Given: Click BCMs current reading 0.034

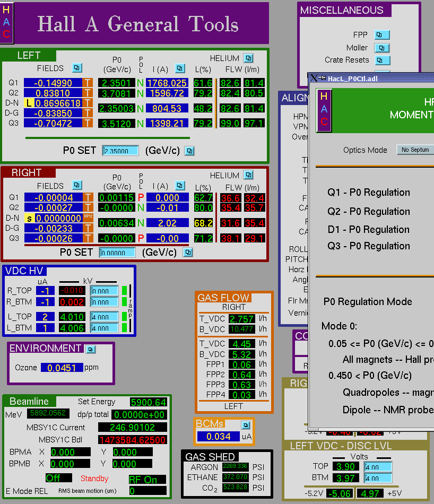Looking at the screenshot, I should (x=218, y=437).
